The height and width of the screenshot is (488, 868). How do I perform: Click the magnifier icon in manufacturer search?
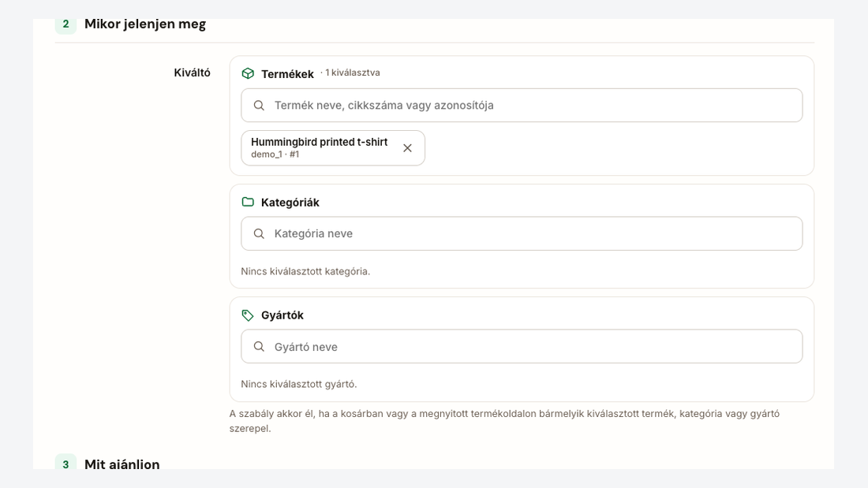pyautogui.click(x=259, y=346)
